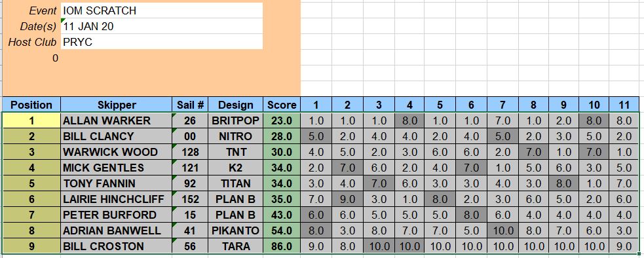Select the Event field IOM SCRATCH
The image size is (644, 258).
(x=162, y=10)
